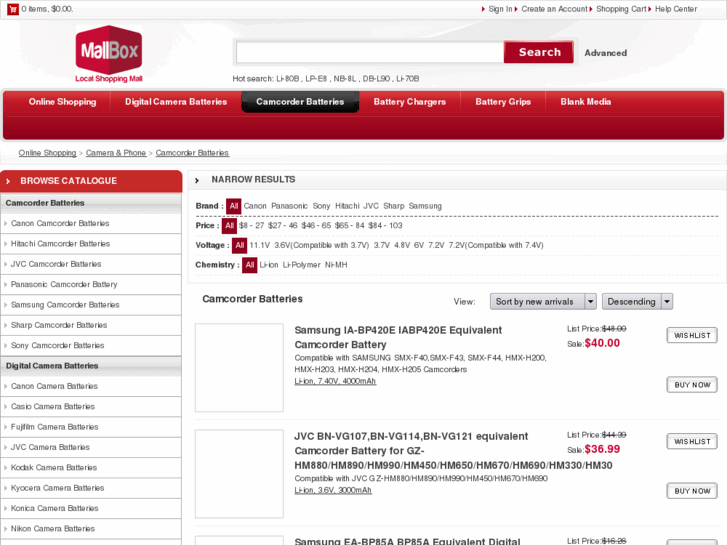Open JVC BN-VG107 product thumbnail
The image size is (727, 545).
coord(239,474)
